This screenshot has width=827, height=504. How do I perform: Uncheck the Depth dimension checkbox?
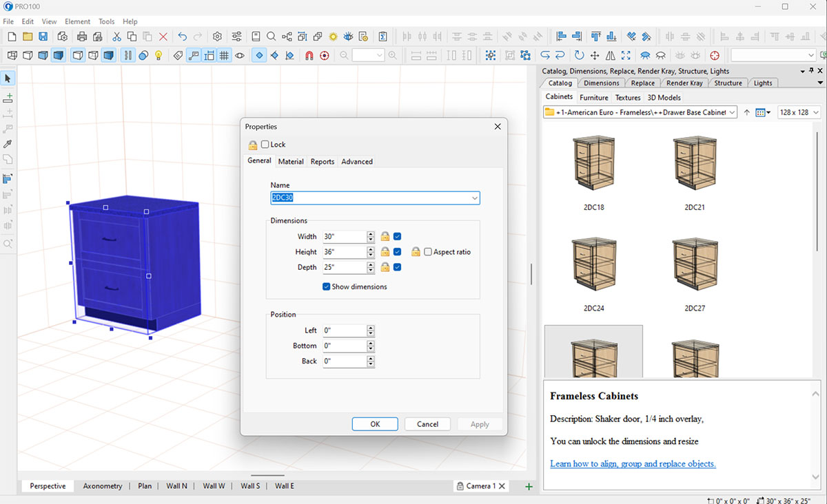(x=397, y=267)
